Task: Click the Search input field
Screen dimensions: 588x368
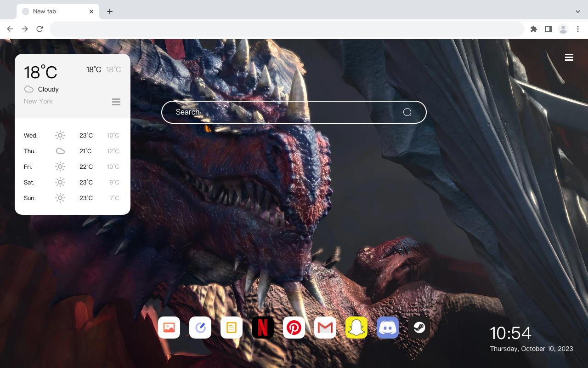Action: (x=294, y=112)
